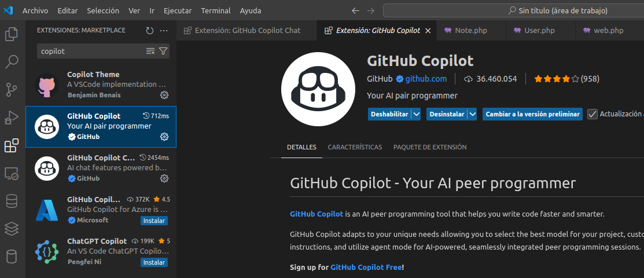644x278 pixels.
Task: Click the Deshabilitar button
Action: [389, 114]
